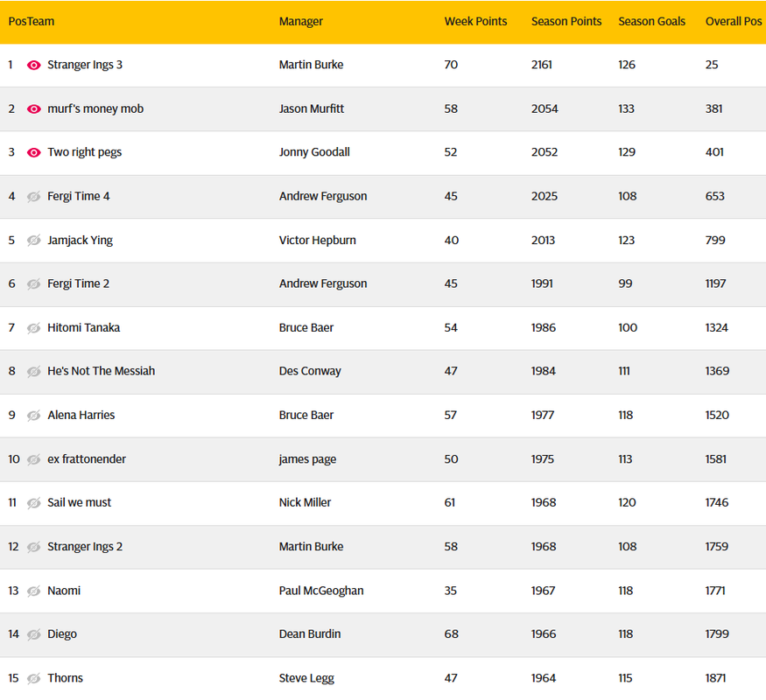Click crossed eye icon beside Hitomi Tanaka
This screenshot has height=700, width=766.
click(34, 328)
